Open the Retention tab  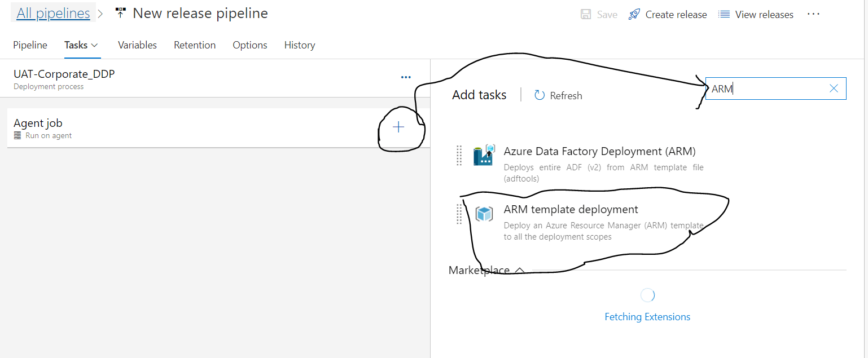tap(195, 45)
